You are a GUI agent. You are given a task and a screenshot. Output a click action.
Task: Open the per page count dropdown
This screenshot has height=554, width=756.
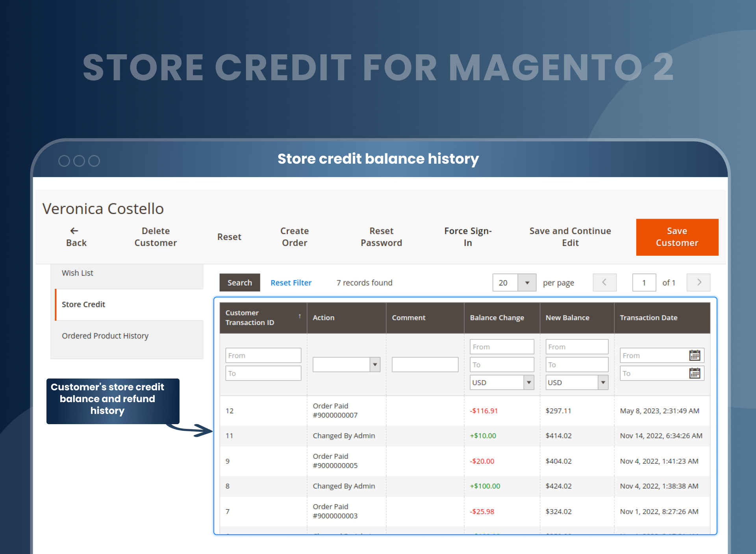coord(527,283)
